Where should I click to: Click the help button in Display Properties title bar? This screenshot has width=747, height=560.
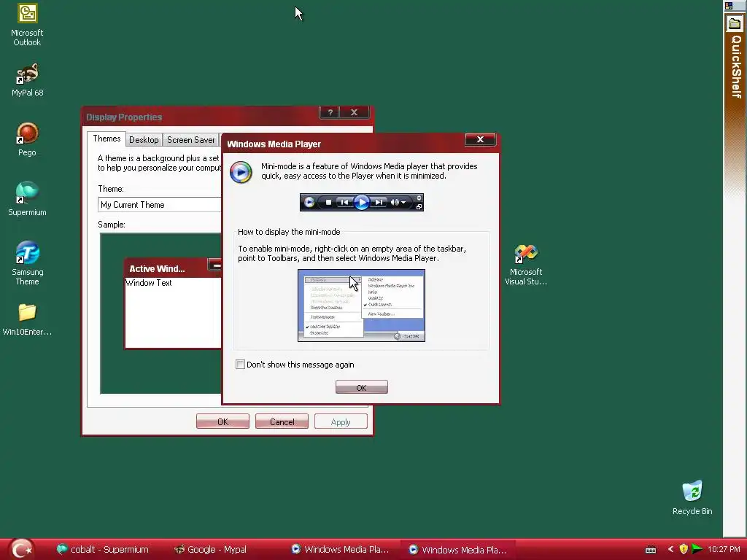click(x=330, y=112)
